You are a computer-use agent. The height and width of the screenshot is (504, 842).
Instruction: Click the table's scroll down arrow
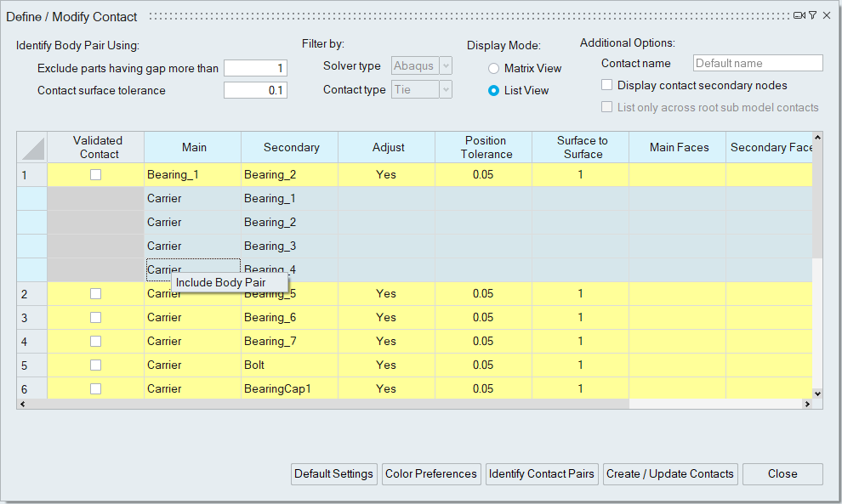click(817, 394)
